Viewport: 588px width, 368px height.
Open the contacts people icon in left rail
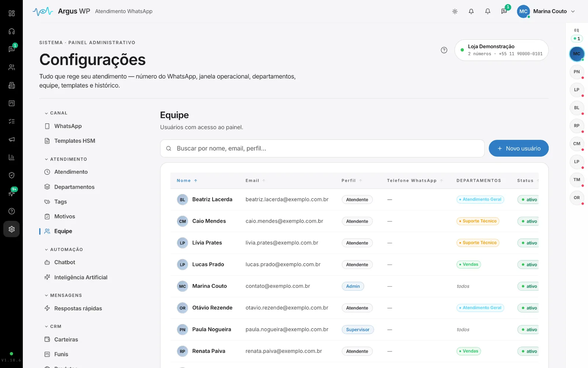pos(11,67)
